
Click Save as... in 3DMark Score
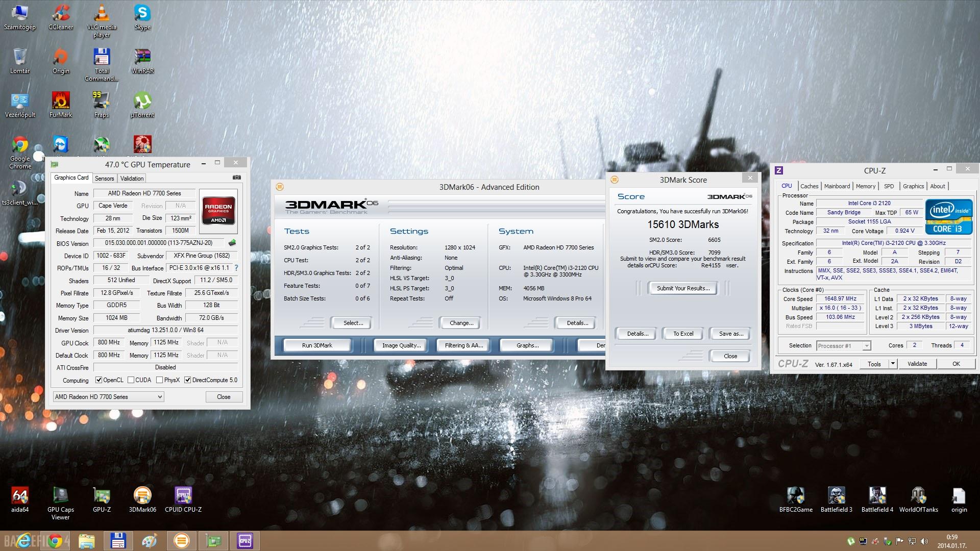click(730, 334)
